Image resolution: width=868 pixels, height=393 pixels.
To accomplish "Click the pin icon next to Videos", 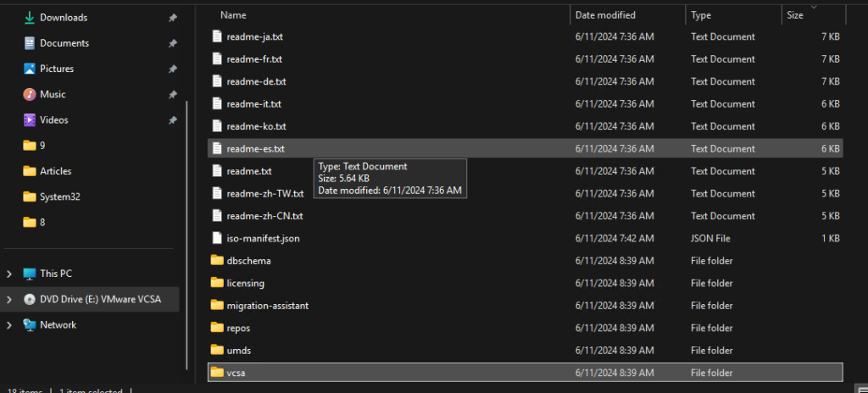I will [x=173, y=120].
